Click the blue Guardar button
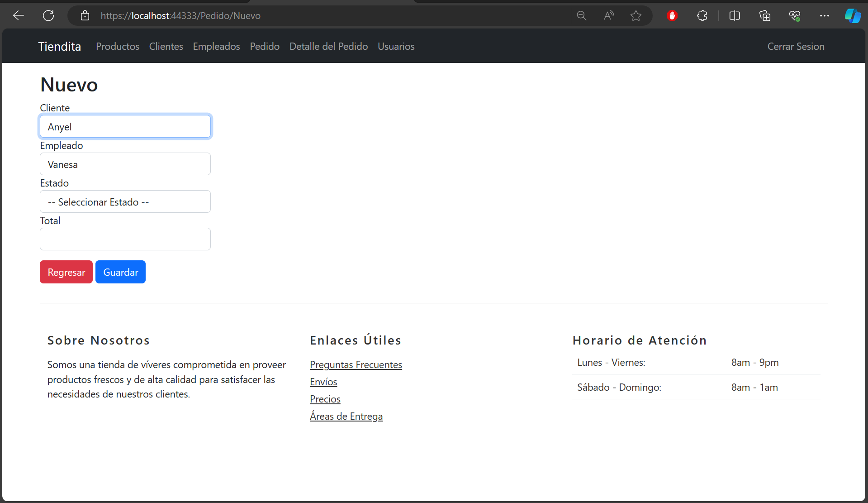Image resolution: width=868 pixels, height=503 pixels. click(x=120, y=272)
